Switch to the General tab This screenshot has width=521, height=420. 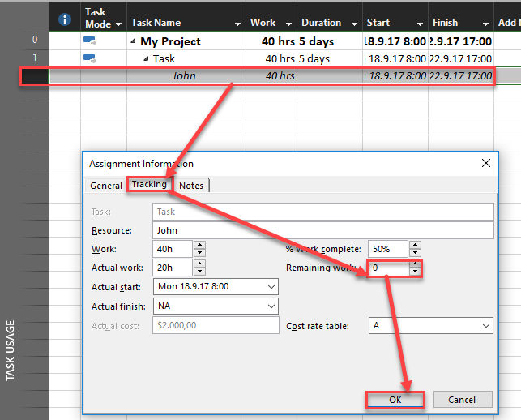106,186
